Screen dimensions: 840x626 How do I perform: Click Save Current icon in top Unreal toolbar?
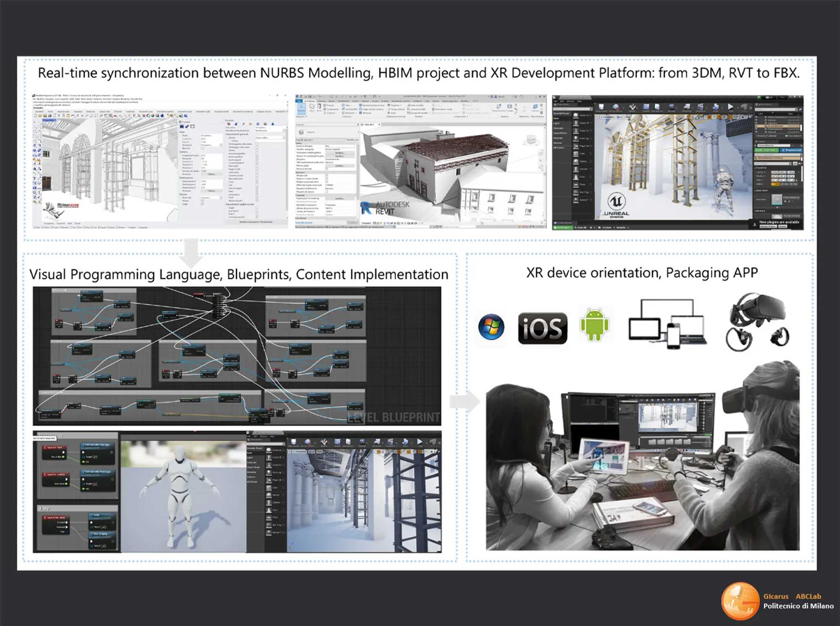[601, 107]
